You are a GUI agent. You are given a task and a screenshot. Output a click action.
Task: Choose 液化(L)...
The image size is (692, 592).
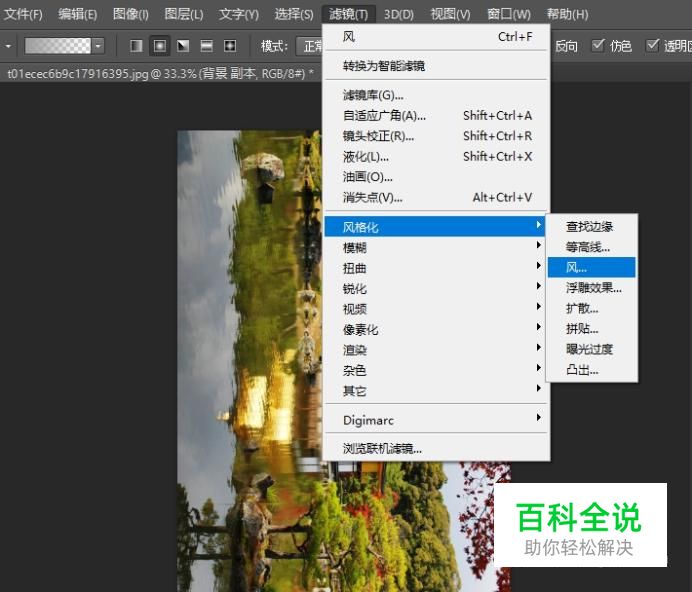coord(436,156)
